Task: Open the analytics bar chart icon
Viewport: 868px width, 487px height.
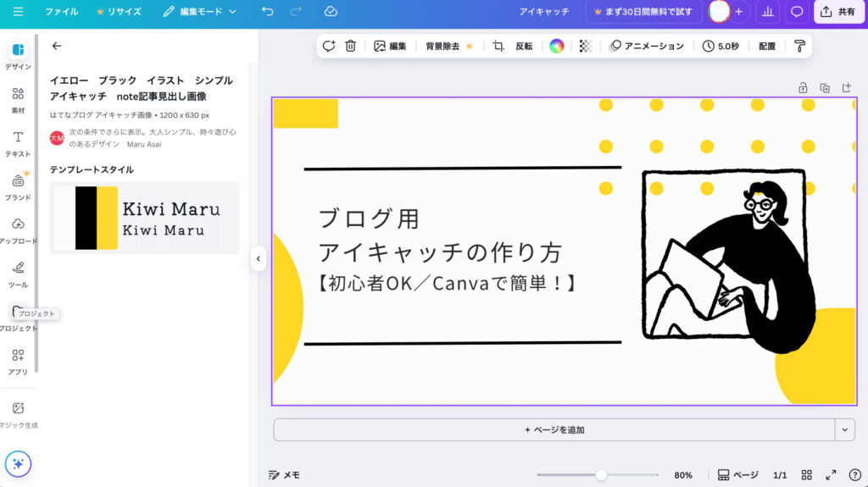Action: tap(768, 11)
